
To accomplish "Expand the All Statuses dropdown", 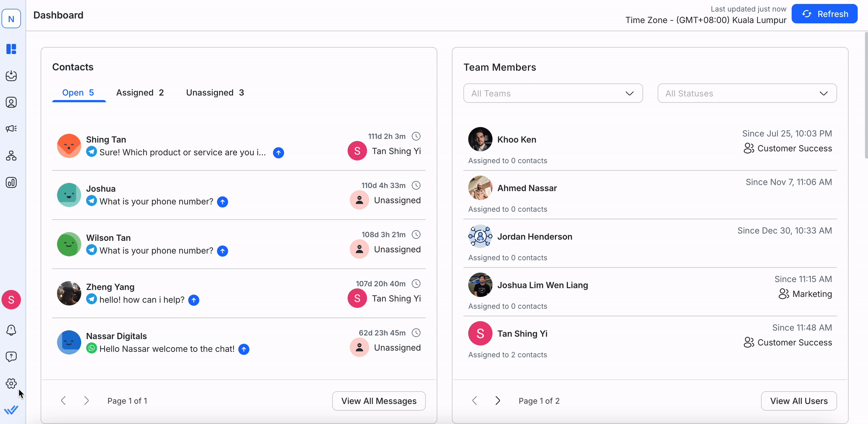I will tap(747, 93).
